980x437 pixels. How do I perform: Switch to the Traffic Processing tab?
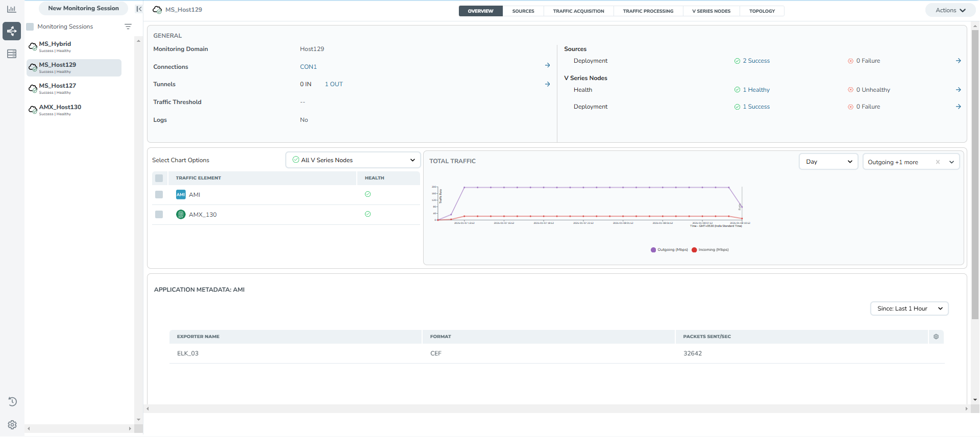[648, 11]
